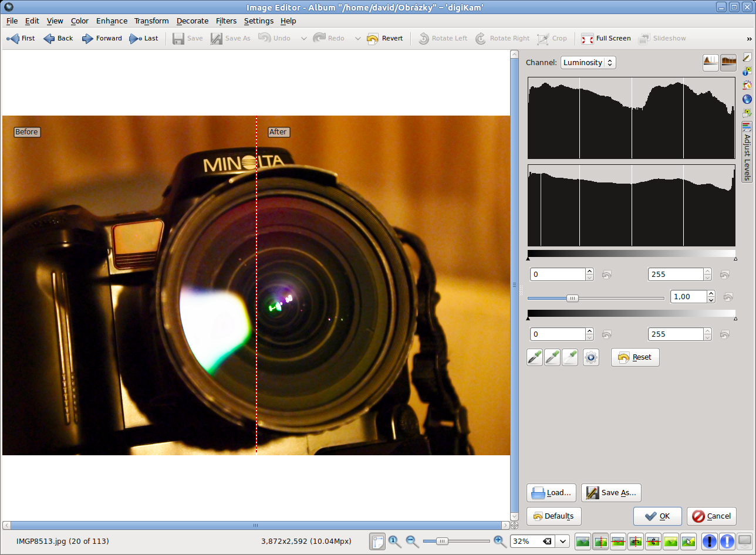This screenshot has width=756, height=555.
Task: Click the zoom out magnifier
Action: click(412, 541)
